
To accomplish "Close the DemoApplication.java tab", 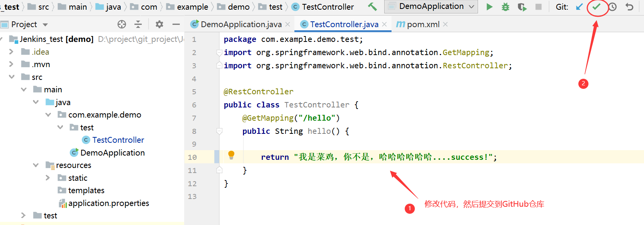I will pos(287,24).
